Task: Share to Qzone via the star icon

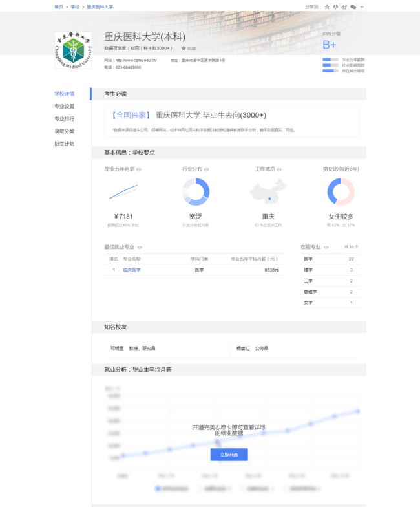Action: point(327,6)
